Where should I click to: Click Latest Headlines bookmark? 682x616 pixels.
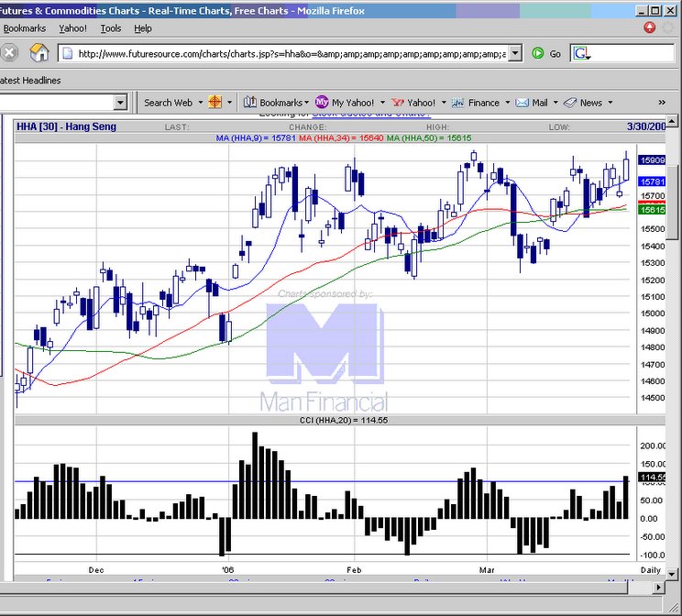[30, 81]
